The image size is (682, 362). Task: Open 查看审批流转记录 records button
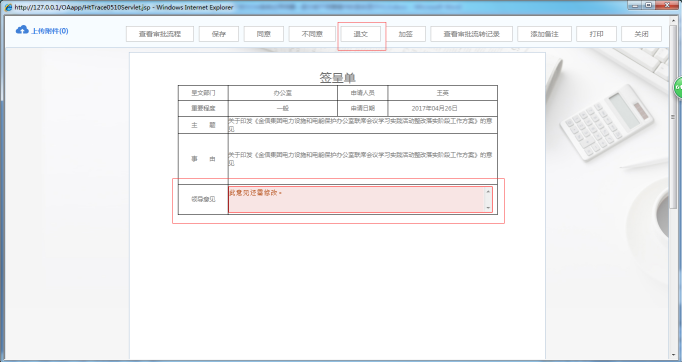(471, 34)
